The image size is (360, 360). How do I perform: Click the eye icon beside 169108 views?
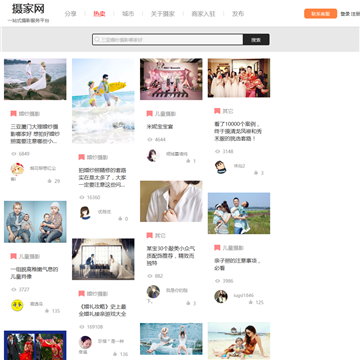[82, 327]
